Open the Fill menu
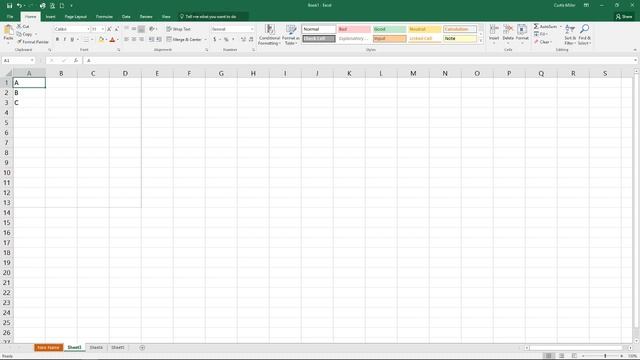Screen dimensions: 640x360 541,34
